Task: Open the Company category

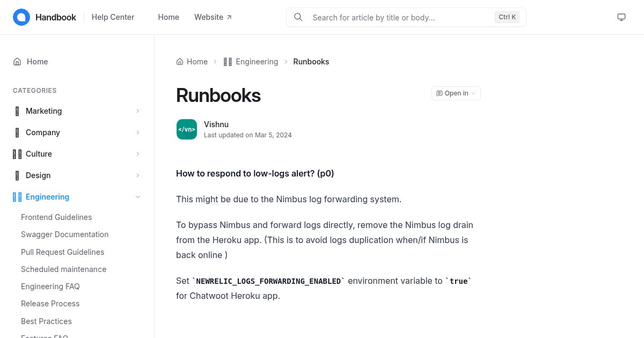Action: tap(43, 133)
